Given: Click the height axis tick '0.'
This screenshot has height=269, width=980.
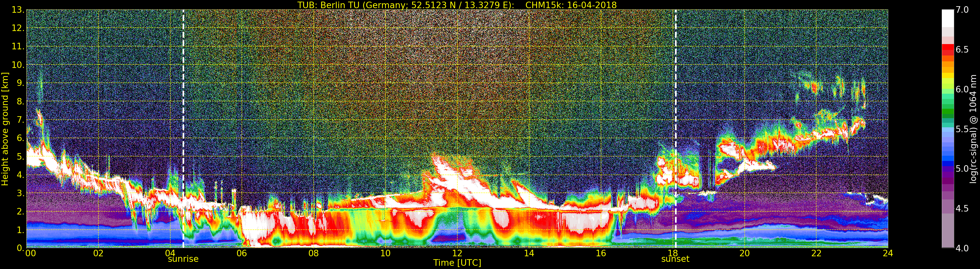Looking at the screenshot, I should (x=21, y=248).
